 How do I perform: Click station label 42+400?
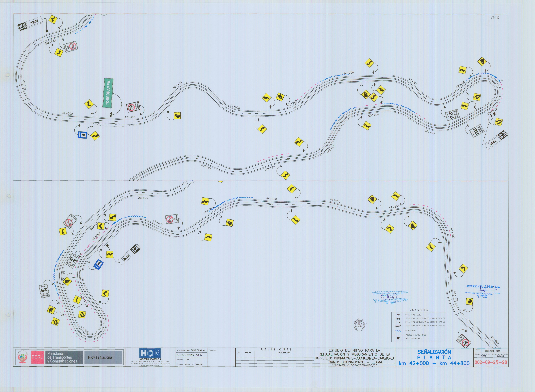point(177,85)
